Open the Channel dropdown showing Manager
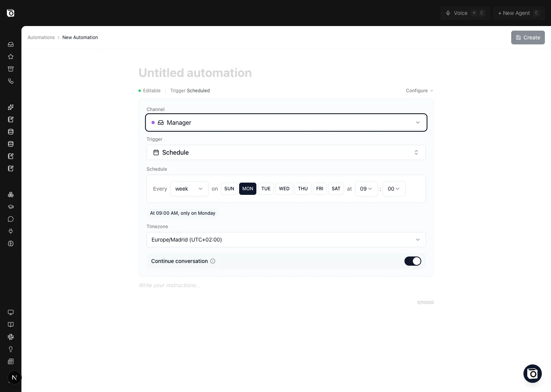 coord(286,122)
